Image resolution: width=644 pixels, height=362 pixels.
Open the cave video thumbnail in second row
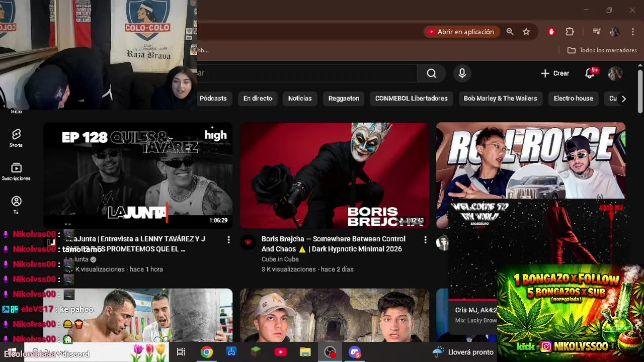pos(335,315)
